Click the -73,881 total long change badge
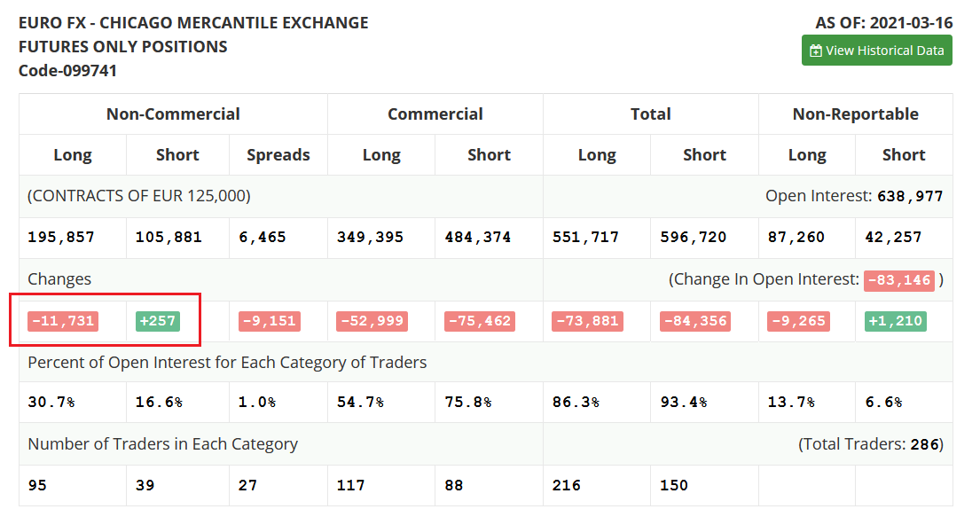Viewport: 980px width, 517px height. (587, 321)
